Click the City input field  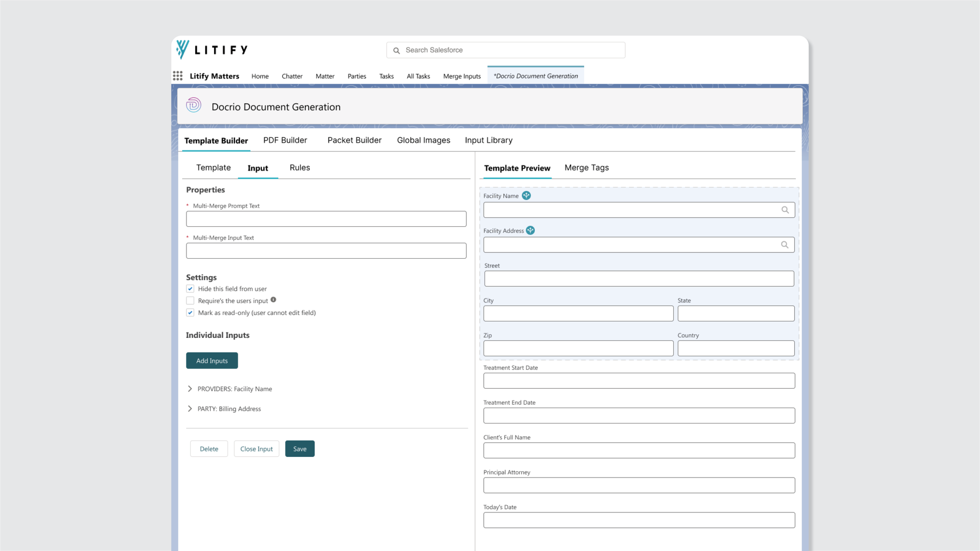(578, 314)
